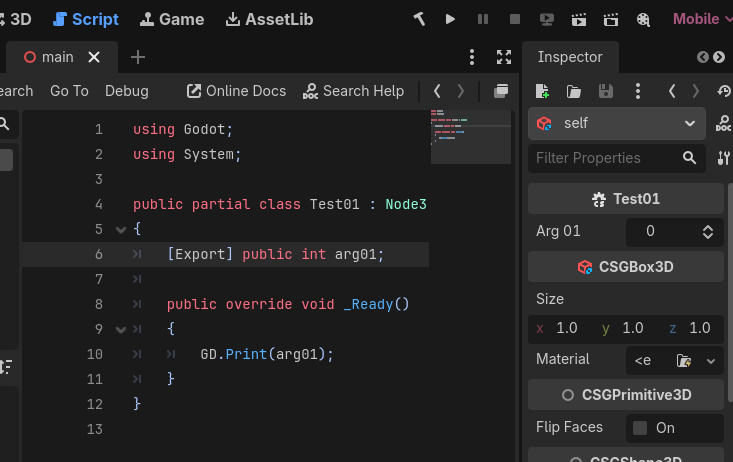This screenshot has width=733, height=462.
Task: Open the Game workspace
Action: tap(172, 19)
